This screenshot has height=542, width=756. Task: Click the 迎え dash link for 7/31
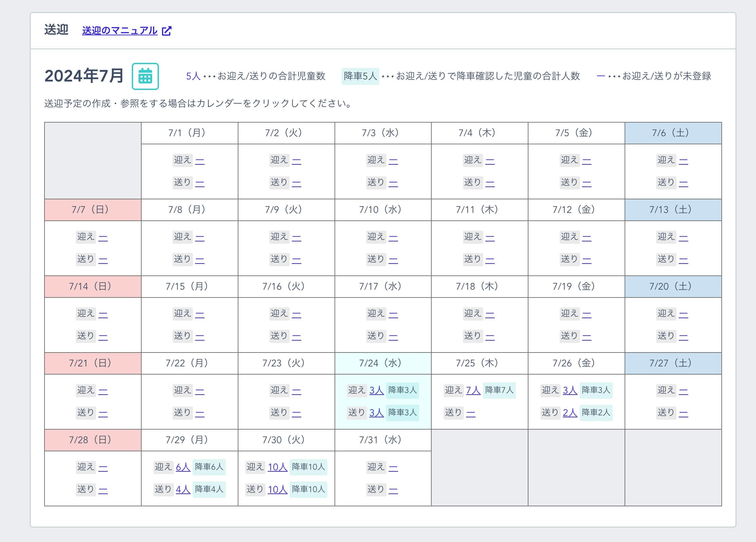pyautogui.click(x=393, y=467)
